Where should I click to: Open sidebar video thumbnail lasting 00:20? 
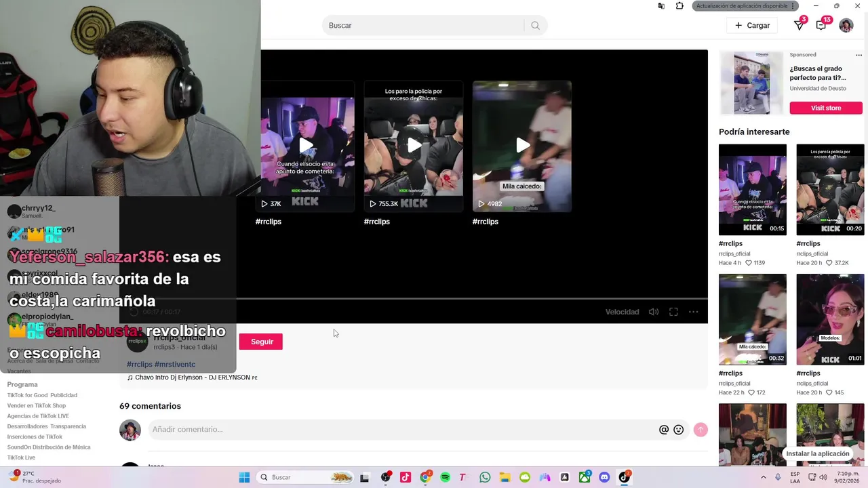coord(830,189)
